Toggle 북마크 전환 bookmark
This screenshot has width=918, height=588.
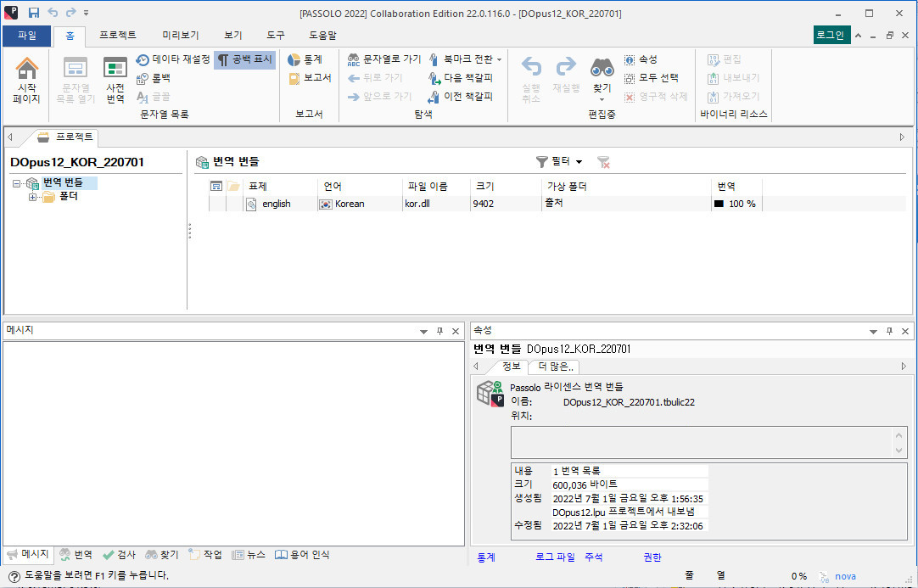click(461, 59)
